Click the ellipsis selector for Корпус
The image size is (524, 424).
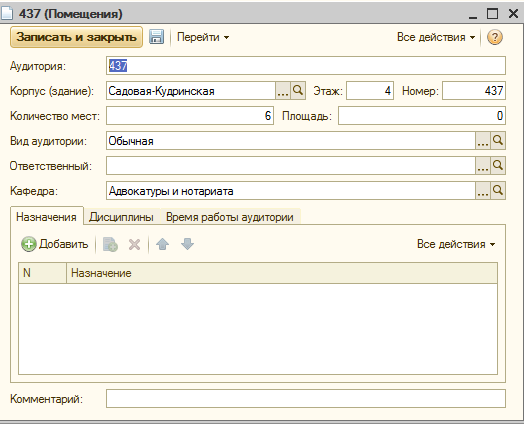tap(283, 90)
